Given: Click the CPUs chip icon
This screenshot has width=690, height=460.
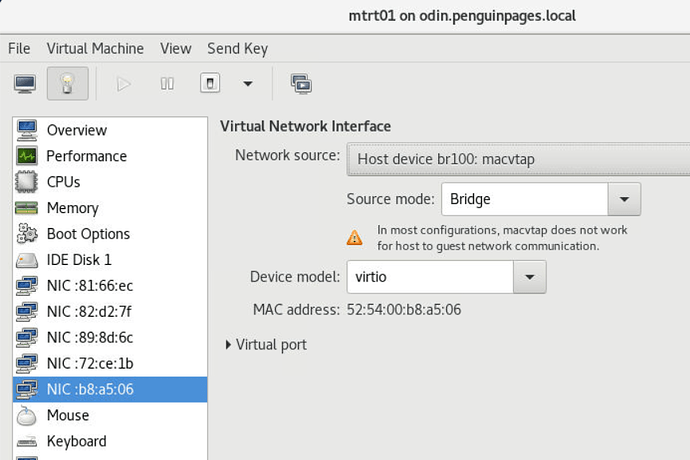Looking at the screenshot, I should coord(27,182).
